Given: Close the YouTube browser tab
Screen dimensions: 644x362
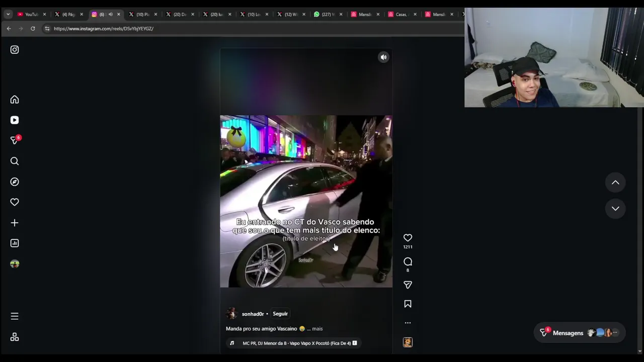Looking at the screenshot, I should pos(44,15).
